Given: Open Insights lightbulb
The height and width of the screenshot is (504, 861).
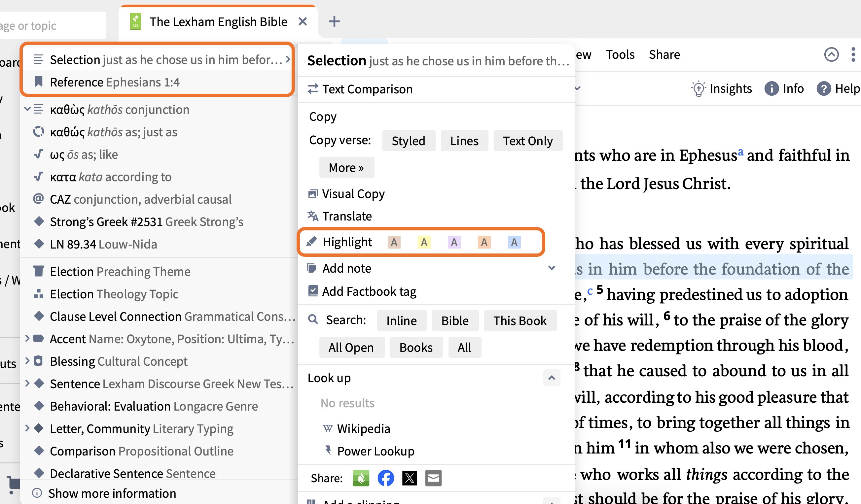Looking at the screenshot, I should click(721, 88).
